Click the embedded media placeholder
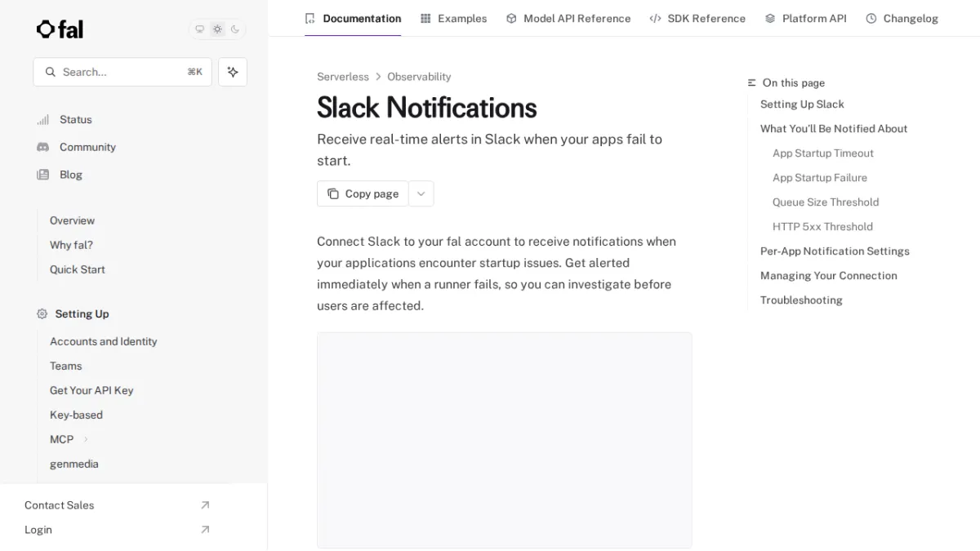This screenshot has width=980, height=551. point(505,440)
